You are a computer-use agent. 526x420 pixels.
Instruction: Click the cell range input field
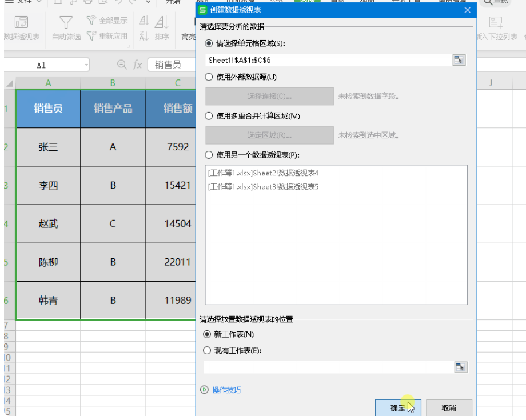coord(328,61)
